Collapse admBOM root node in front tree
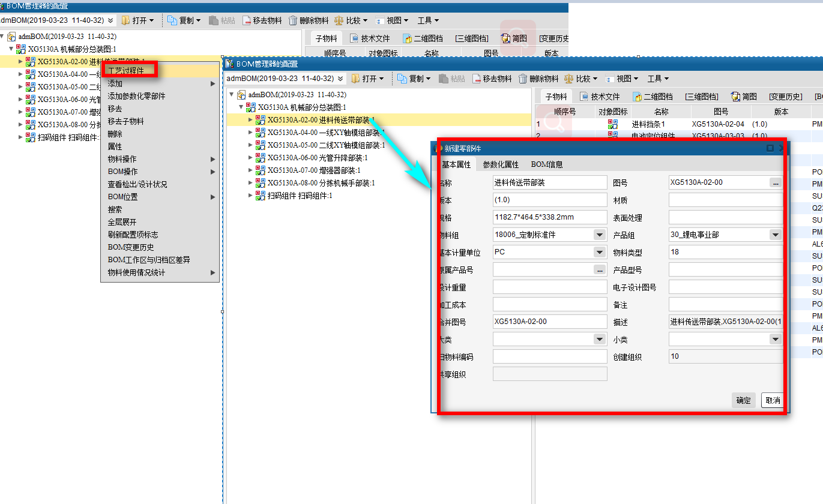This screenshot has width=823, height=504. (x=232, y=95)
